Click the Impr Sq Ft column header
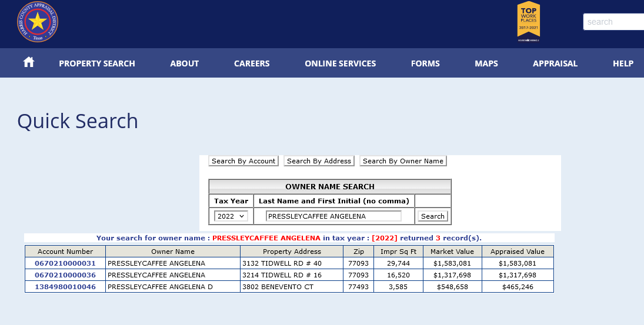Screen dimensions: 644x325 pos(398,252)
